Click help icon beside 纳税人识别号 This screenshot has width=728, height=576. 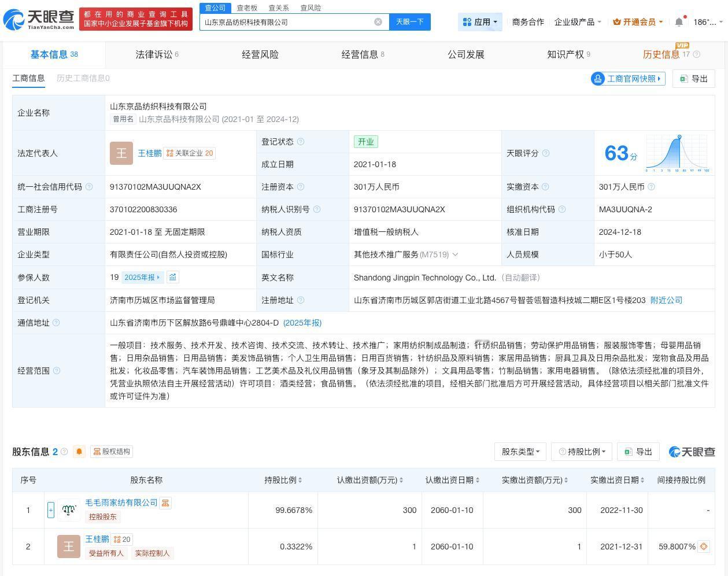point(317,209)
